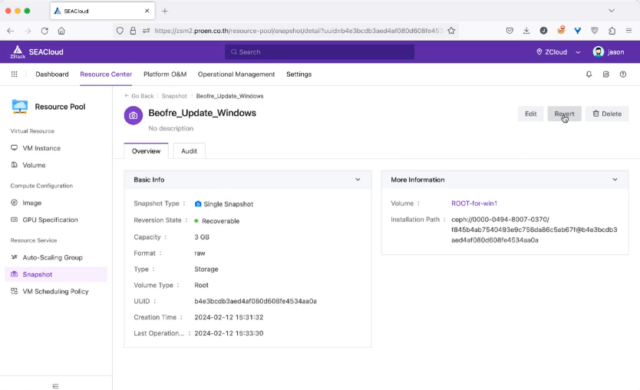Open the help question mark icon
Screen dimensions: 640x390
pyautogui.click(x=623, y=74)
